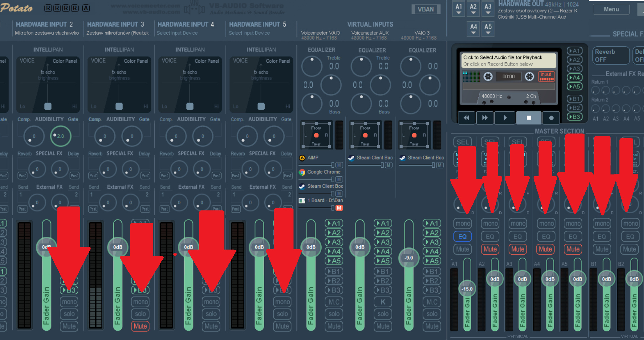Rewind the cassette recorder
The image size is (644, 340).
click(x=466, y=117)
